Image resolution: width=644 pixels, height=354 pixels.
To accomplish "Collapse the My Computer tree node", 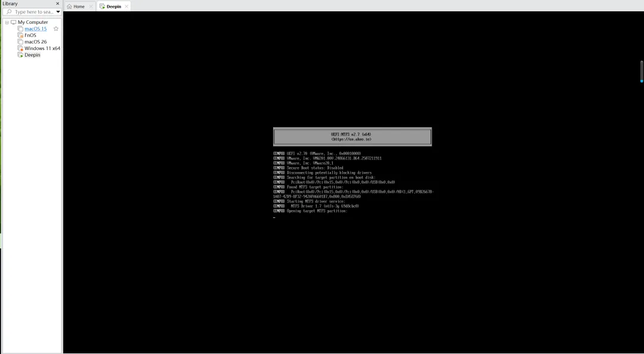I will pyautogui.click(x=7, y=22).
